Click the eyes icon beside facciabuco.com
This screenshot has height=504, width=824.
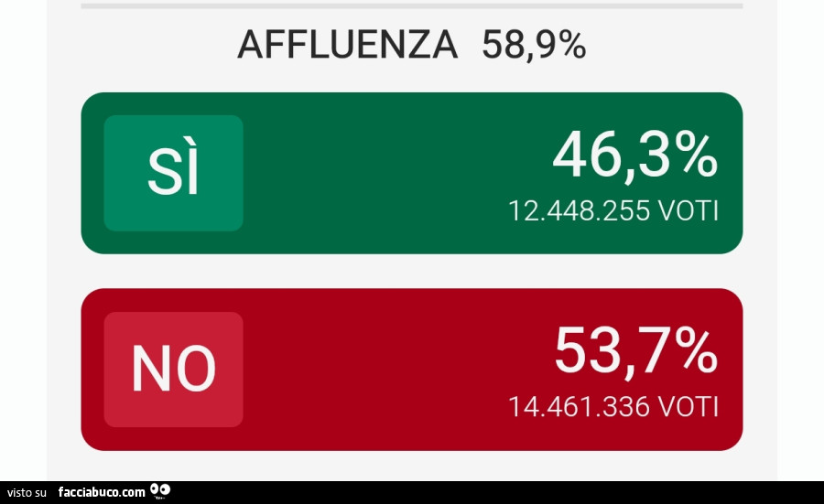[160, 490]
